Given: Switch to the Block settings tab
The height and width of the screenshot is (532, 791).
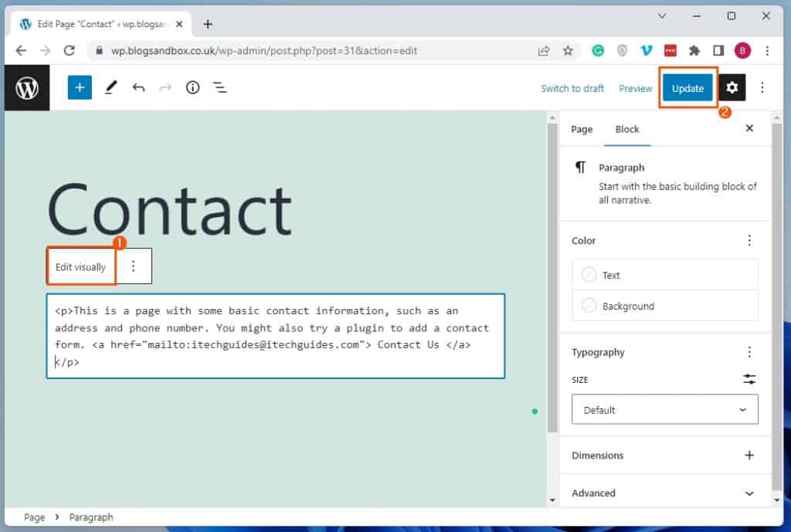Looking at the screenshot, I should tap(627, 129).
